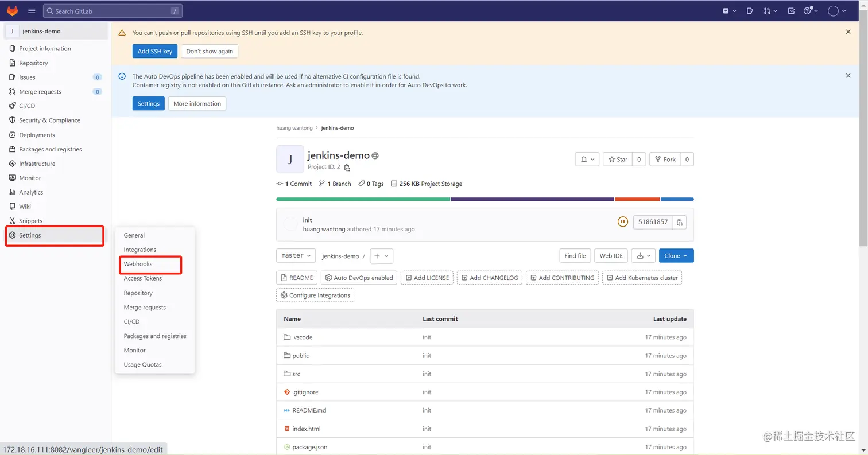Image resolution: width=868 pixels, height=455 pixels.
Task: Open the Help question-mark dropdown
Action: tap(811, 11)
